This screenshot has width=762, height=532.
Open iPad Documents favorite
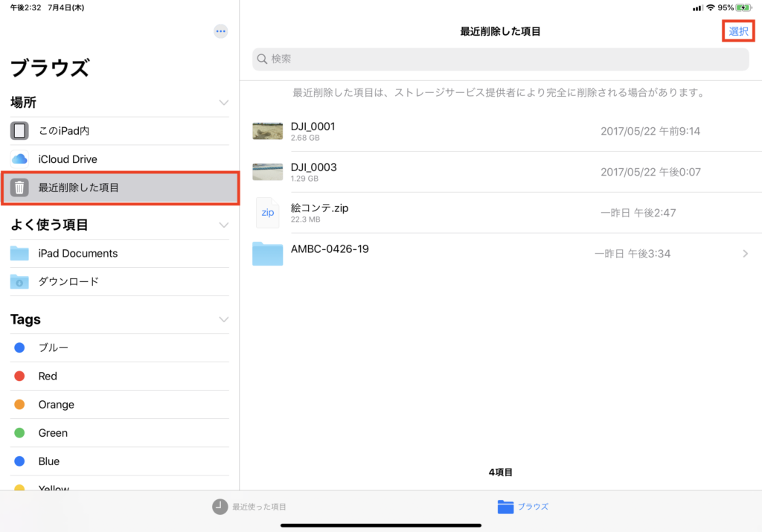point(120,253)
